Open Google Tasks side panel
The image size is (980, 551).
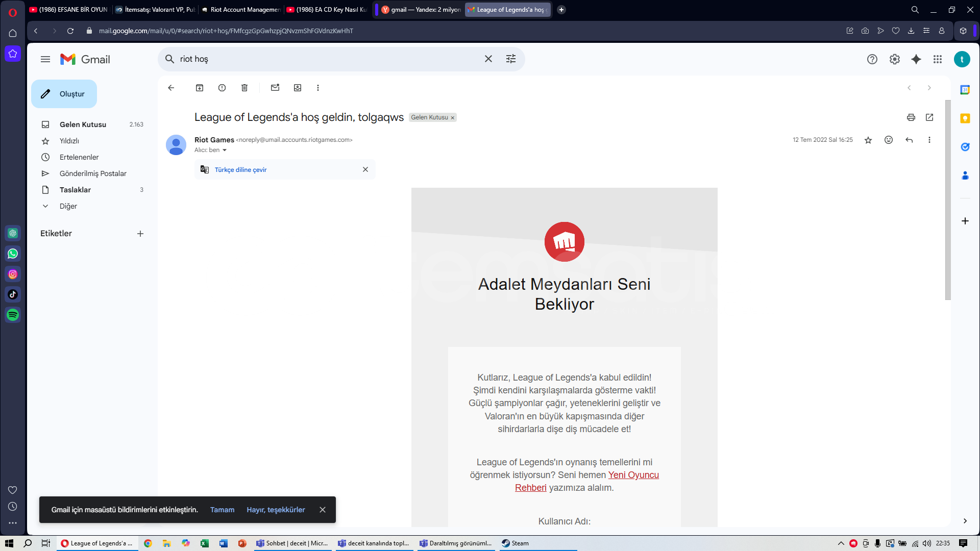tap(965, 147)
